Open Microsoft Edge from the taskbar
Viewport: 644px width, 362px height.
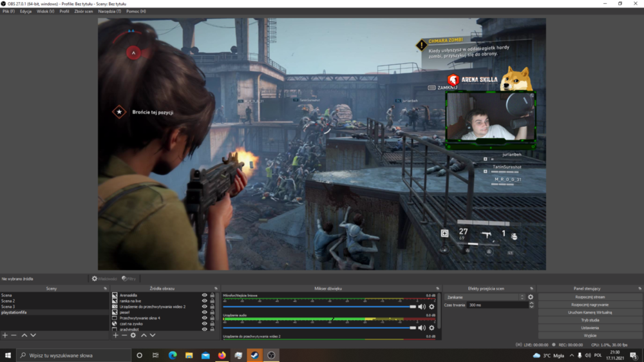coord(173,355)
